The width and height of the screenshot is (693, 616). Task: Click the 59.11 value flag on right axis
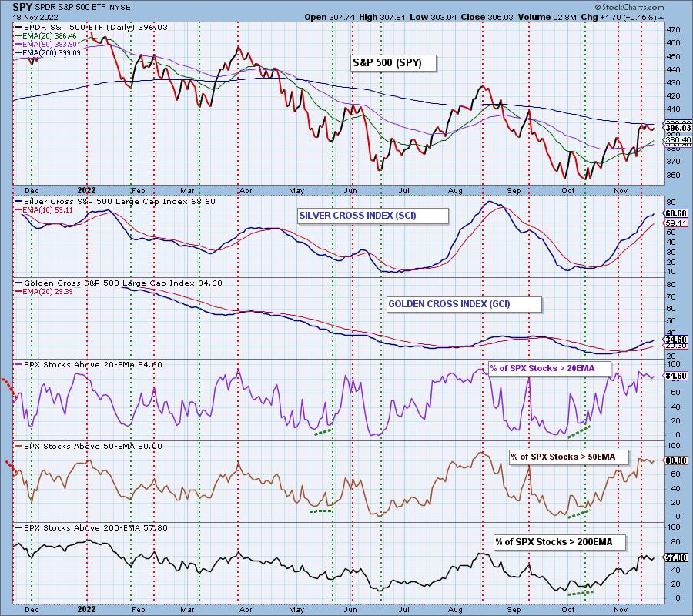(x=676, y=223)
